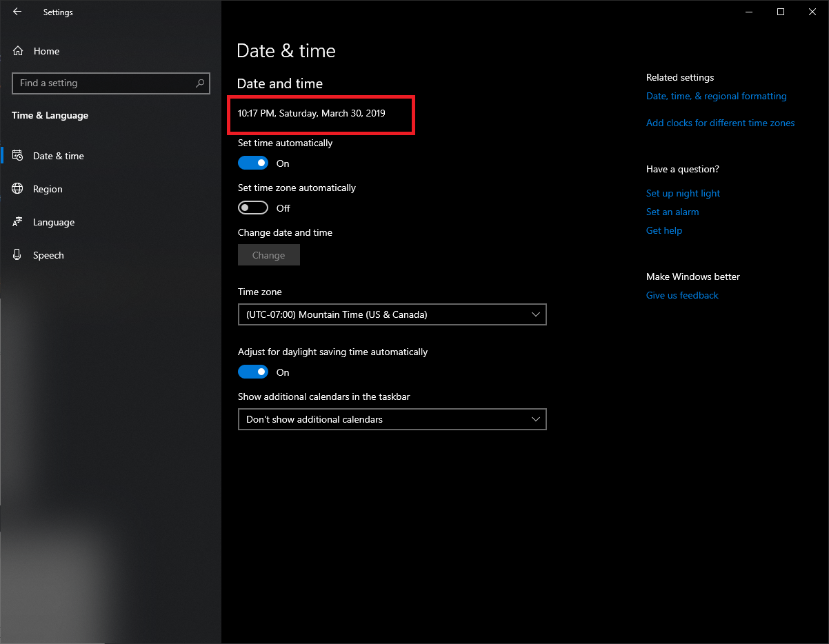The height and width of the screenshot is (644, 829).
Task: Click the search magnifier icon
Action: tap(200, 83)
